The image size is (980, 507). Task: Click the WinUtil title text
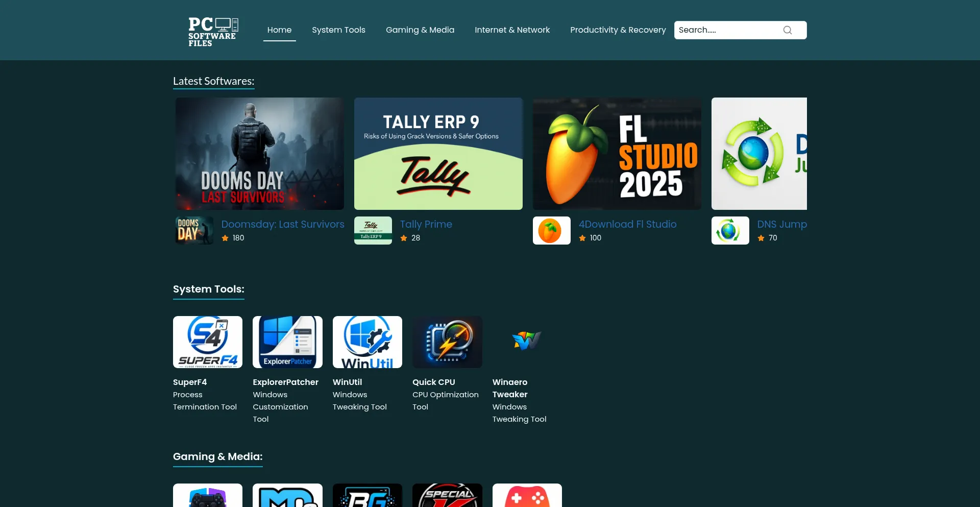347,382
